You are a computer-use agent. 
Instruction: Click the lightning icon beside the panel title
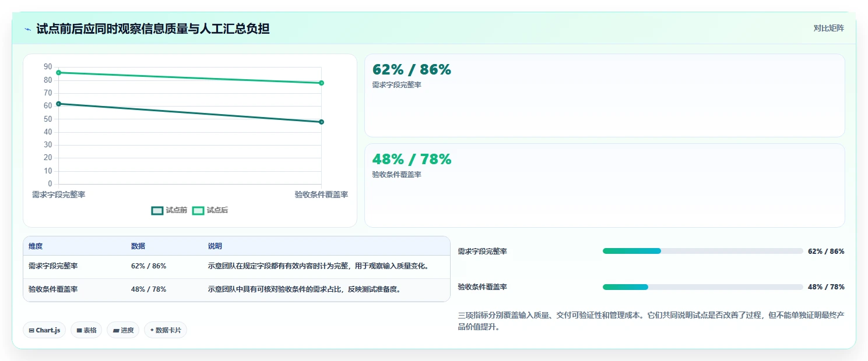point(28,29)
